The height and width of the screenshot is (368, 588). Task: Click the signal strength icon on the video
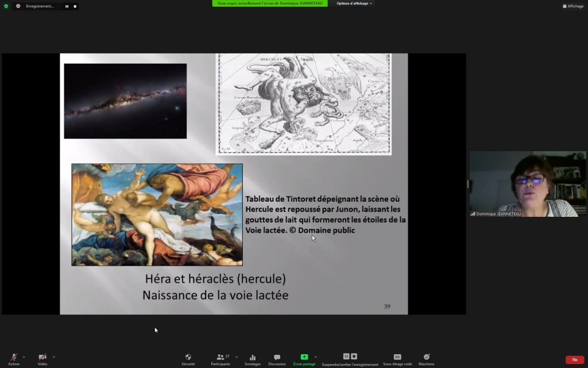(473, 214)
